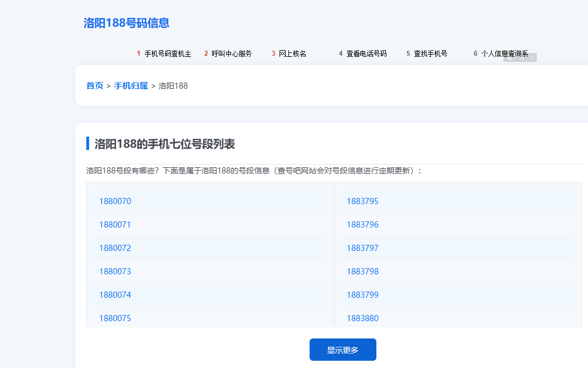The image size is (588, 368).
Task: Open number segment 1880075
Action: [x=115, y=318]
